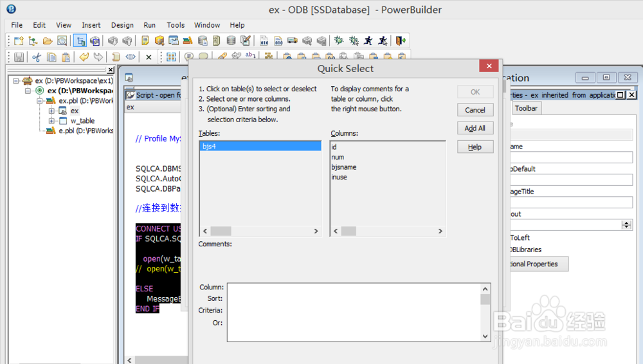Open the Help menu
The width and height of the screenshot is (643, 364).
(x=237, y=25)
